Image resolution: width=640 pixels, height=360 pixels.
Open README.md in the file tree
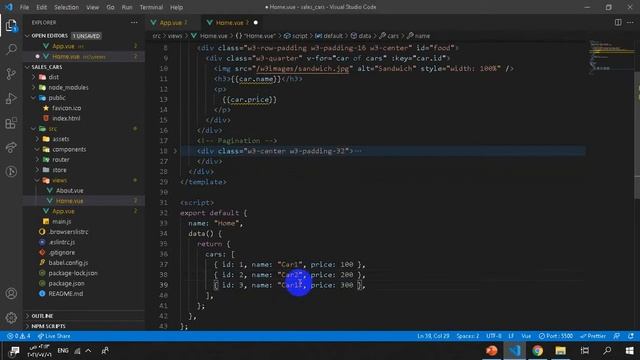65,293
